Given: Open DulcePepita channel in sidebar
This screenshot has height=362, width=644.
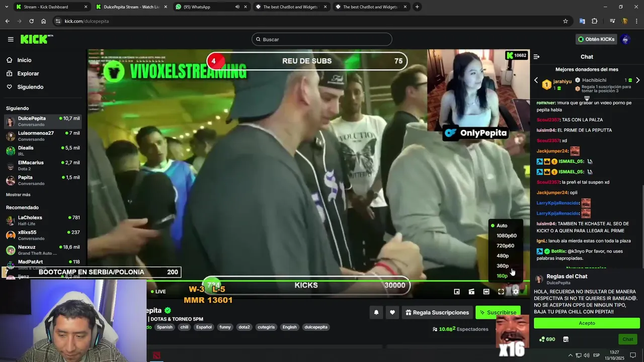Looking at the screenshot, I should coord(43,121).
